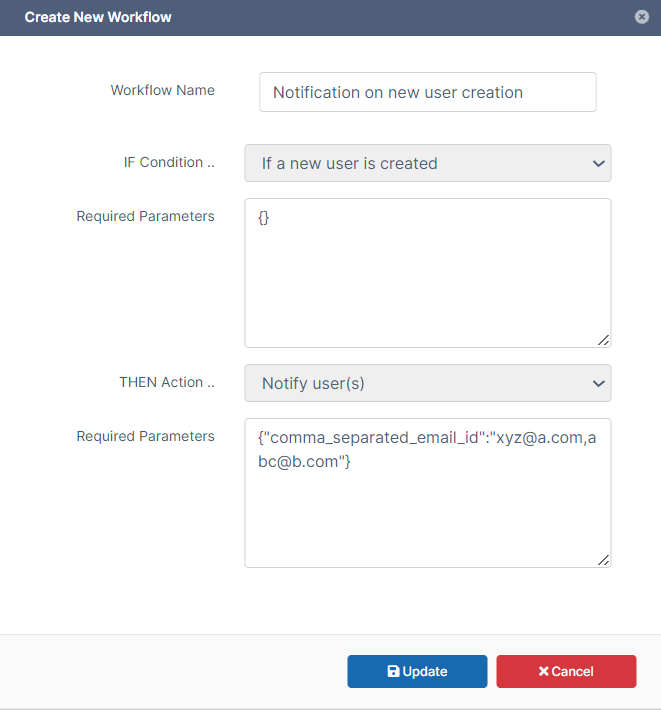Click 'Required Parameters' label under THEN Action

click(145, 436)
